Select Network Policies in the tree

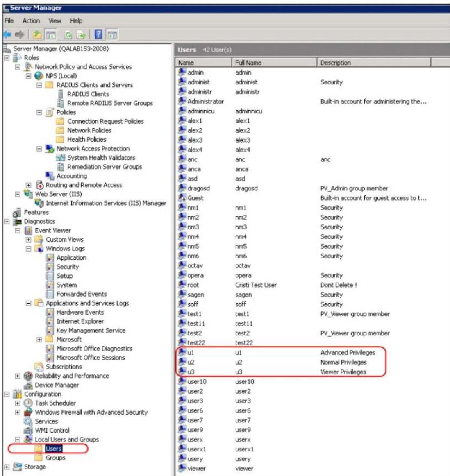tap(89, 131)
